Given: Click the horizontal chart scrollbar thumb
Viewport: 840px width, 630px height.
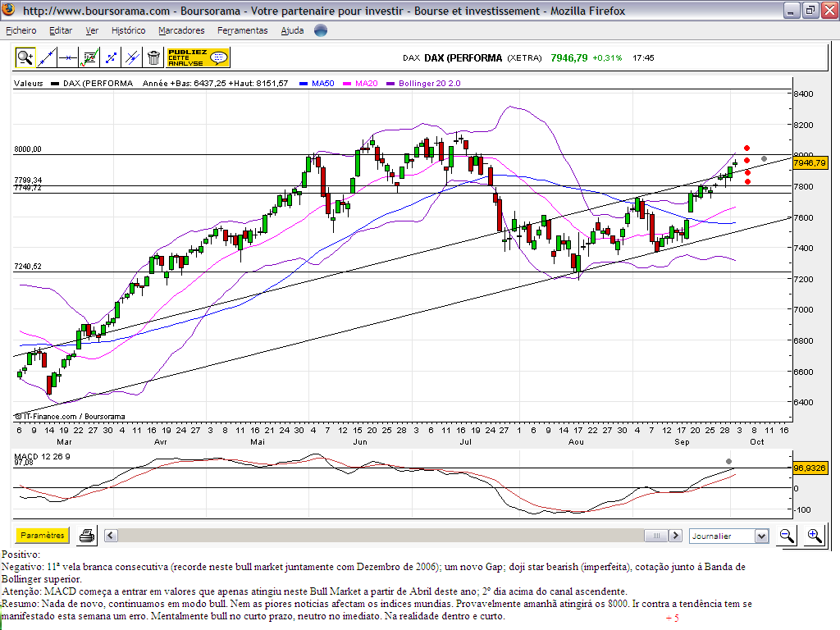Looking at the screenshot, I should coord(656,535).
